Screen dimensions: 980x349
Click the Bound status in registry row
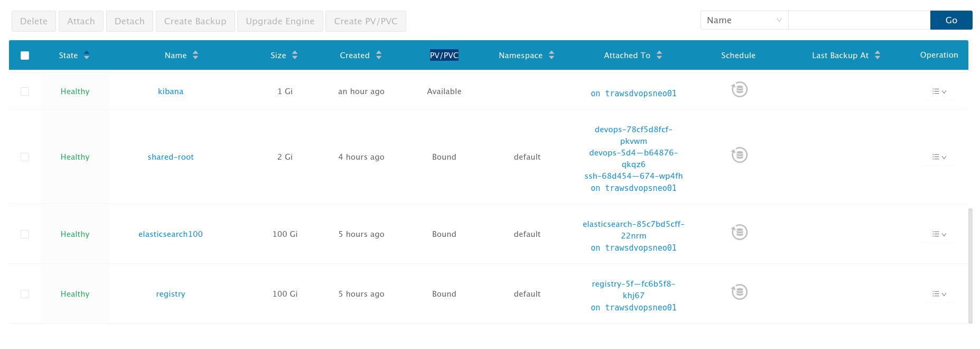coord(444,294)
